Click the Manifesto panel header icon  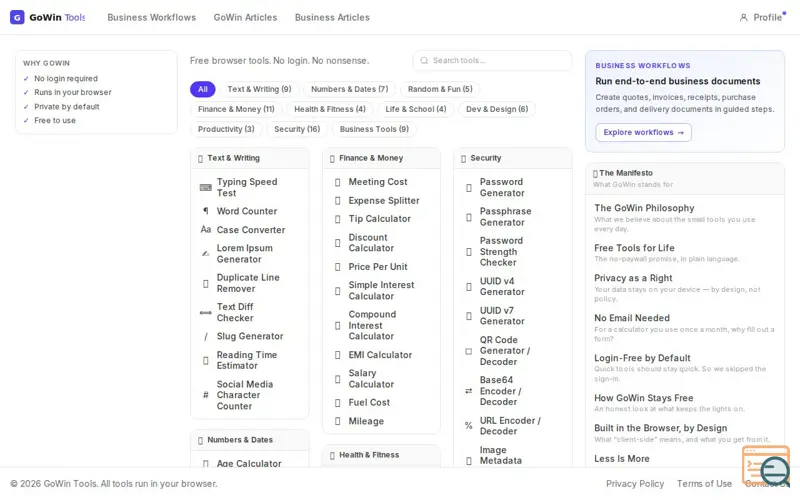point(595,173)
